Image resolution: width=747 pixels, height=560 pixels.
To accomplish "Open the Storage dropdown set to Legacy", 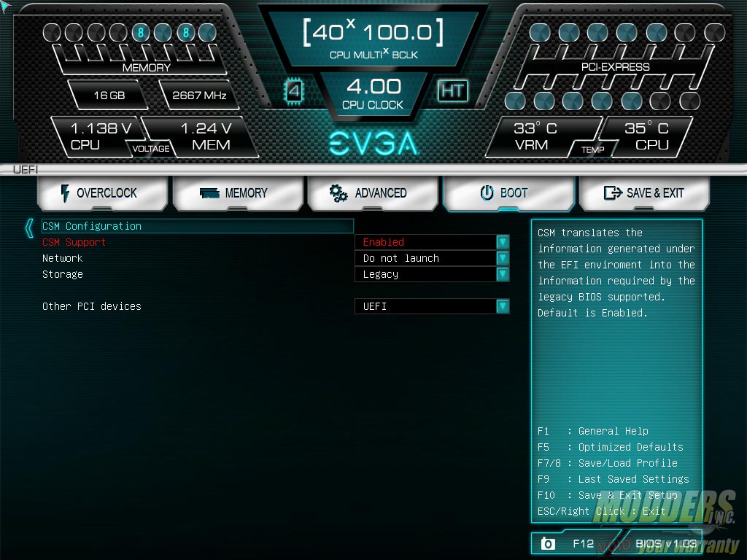I will 432,274.
